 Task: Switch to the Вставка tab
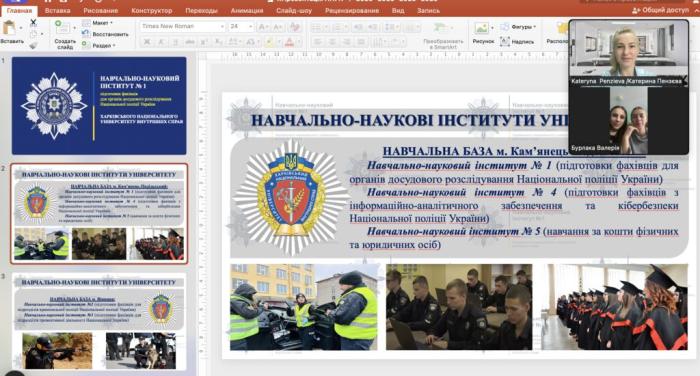pos(58,10)
